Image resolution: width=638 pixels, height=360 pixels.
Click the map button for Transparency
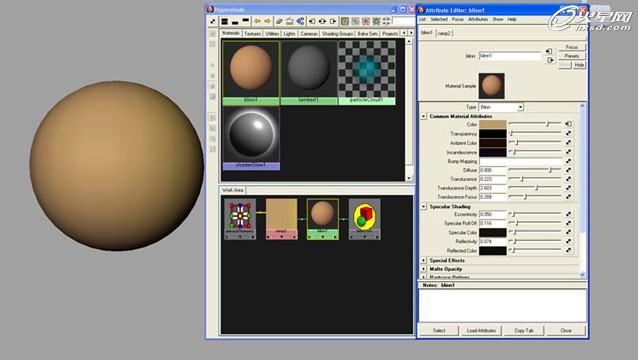568,133
